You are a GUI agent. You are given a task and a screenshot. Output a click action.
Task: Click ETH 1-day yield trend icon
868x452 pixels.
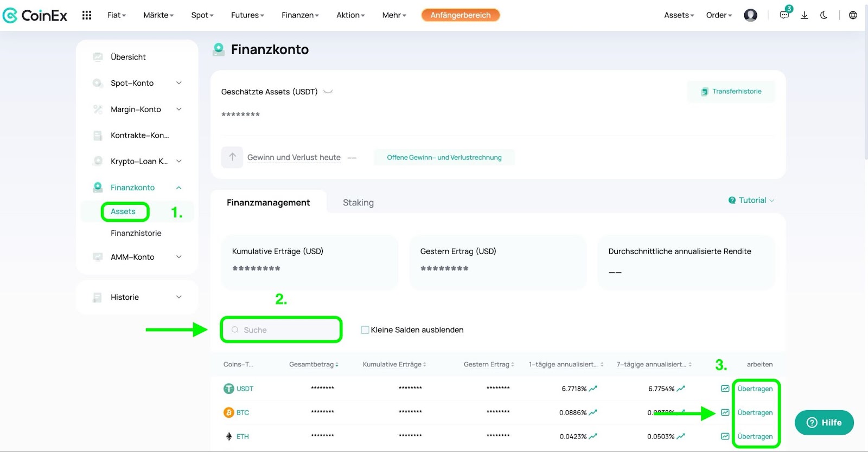point(593,436)
